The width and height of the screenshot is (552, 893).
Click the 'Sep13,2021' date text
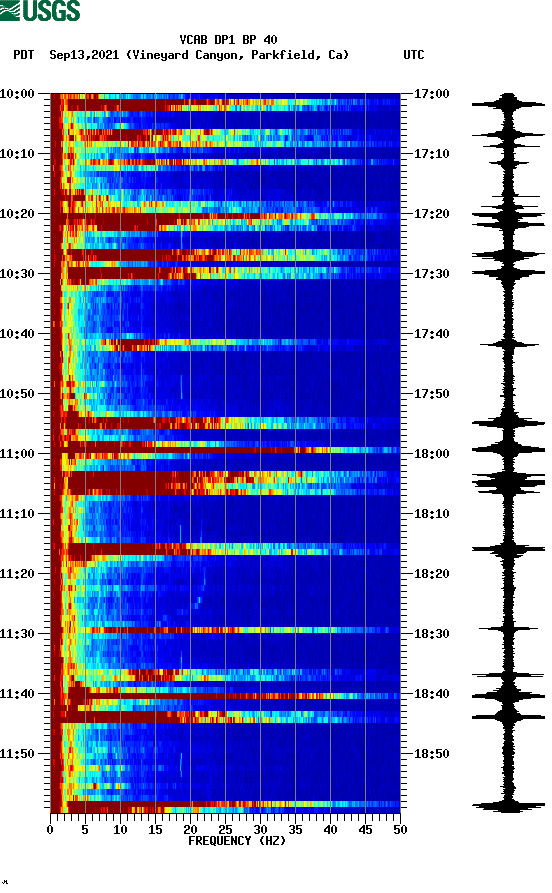point(84,55)
